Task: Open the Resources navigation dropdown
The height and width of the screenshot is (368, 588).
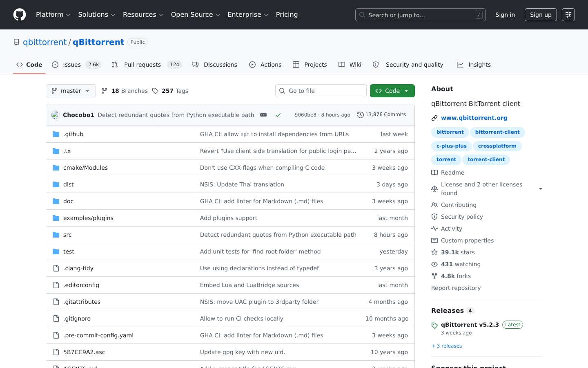Action: [x=143, y=15]
